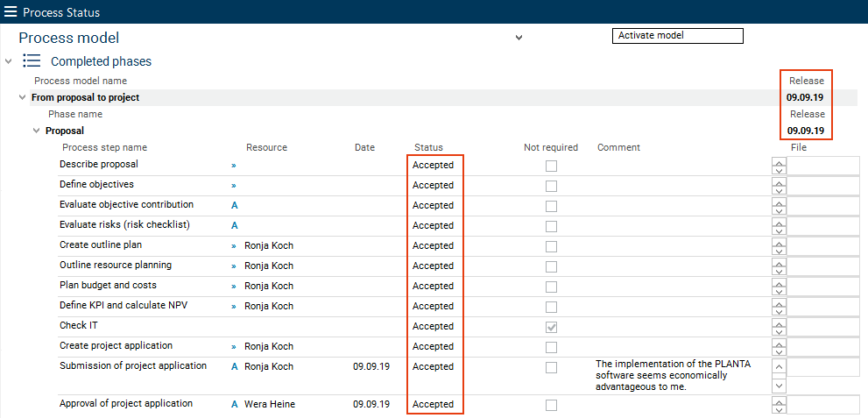Open the hamburger menu beside Process Status
The height and width of the screenshot is (418, 868).
pos(11,12)
